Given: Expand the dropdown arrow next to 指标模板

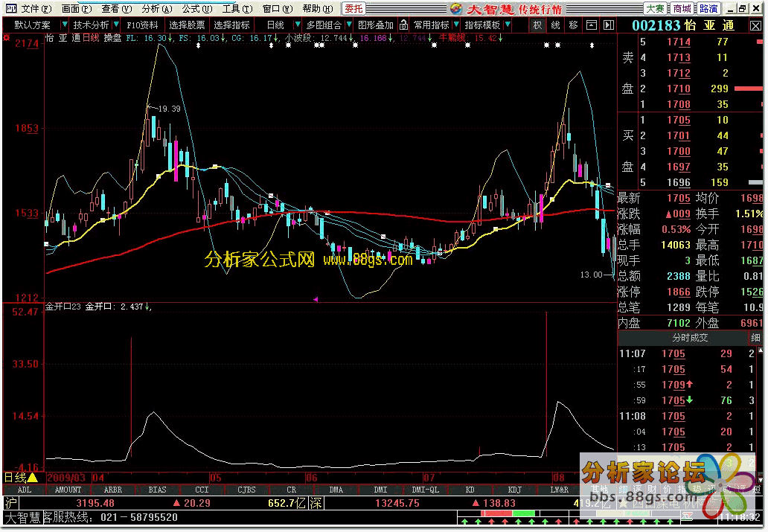Looking at the screenshot, I should click(x=508, y=25).
